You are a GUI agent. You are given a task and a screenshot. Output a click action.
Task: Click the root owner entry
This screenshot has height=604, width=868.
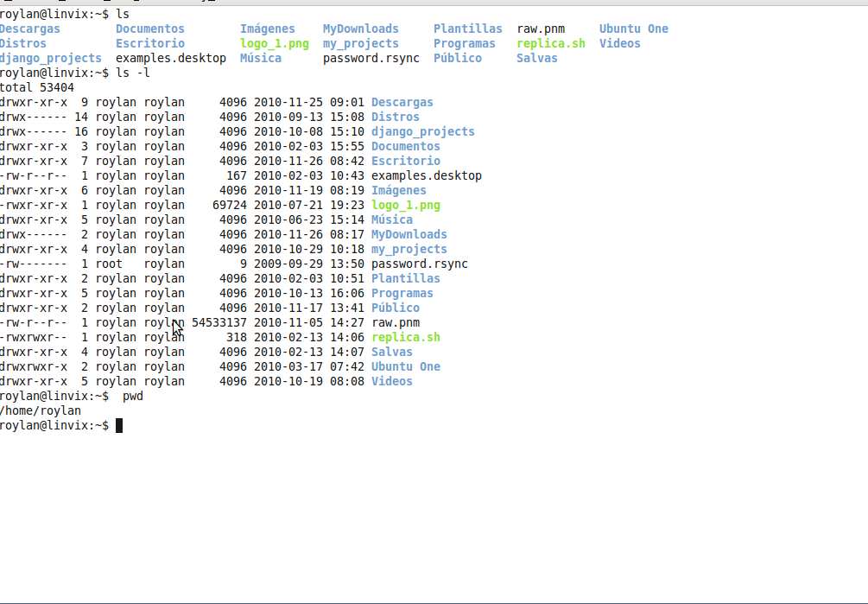[109, 264]
